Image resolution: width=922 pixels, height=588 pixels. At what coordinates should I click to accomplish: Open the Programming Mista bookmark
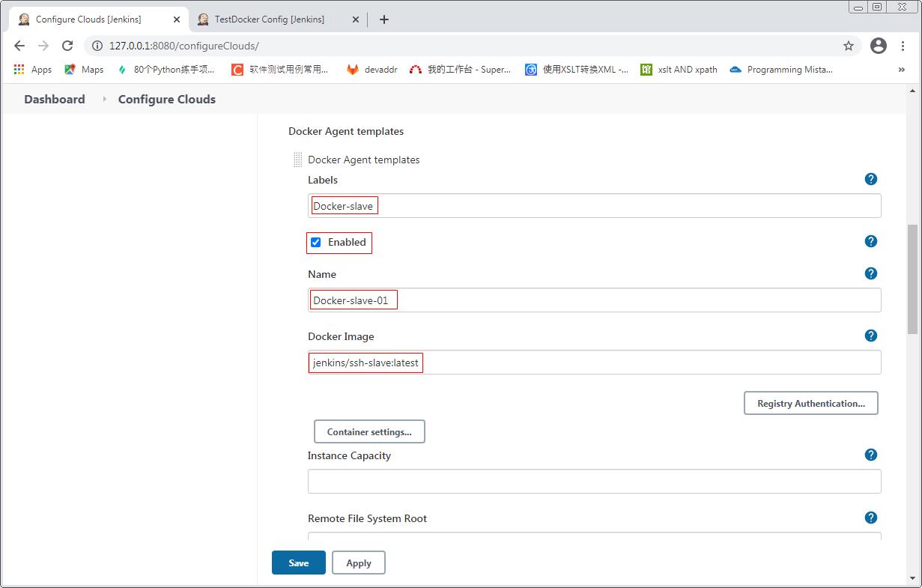coord(781,70)
